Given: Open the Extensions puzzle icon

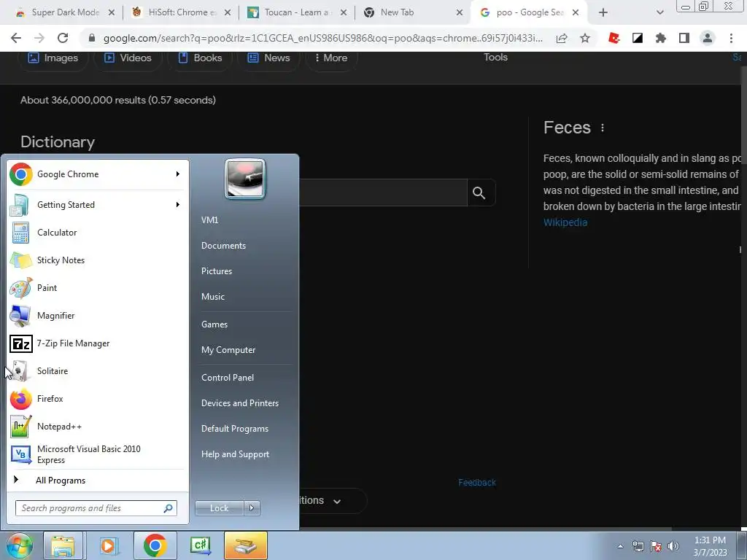Looking at the screenshot, I should point(661,38).
